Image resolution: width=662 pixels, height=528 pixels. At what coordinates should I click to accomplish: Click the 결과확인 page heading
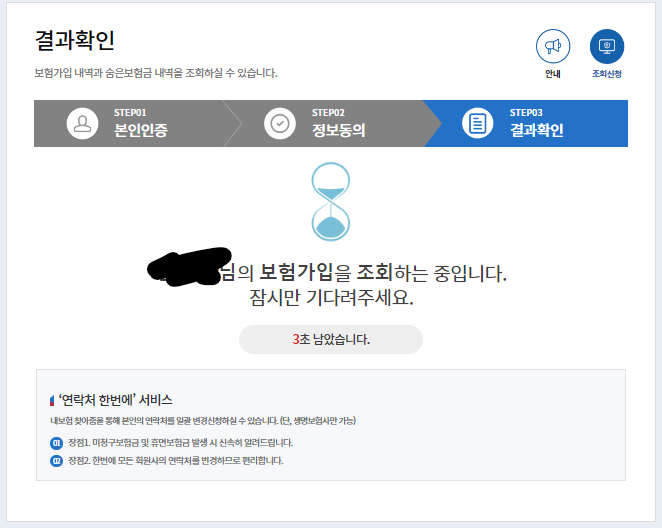pyautogui.click(x=74, y=41)
